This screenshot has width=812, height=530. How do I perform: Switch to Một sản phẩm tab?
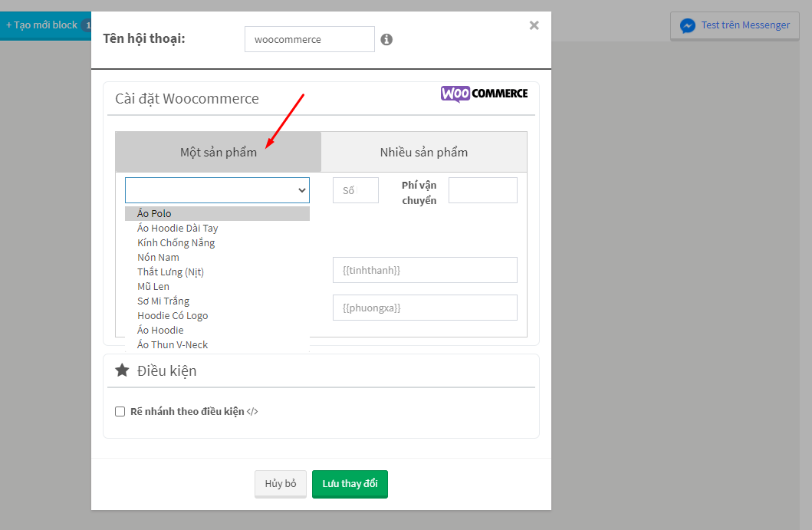pos(219,152)
